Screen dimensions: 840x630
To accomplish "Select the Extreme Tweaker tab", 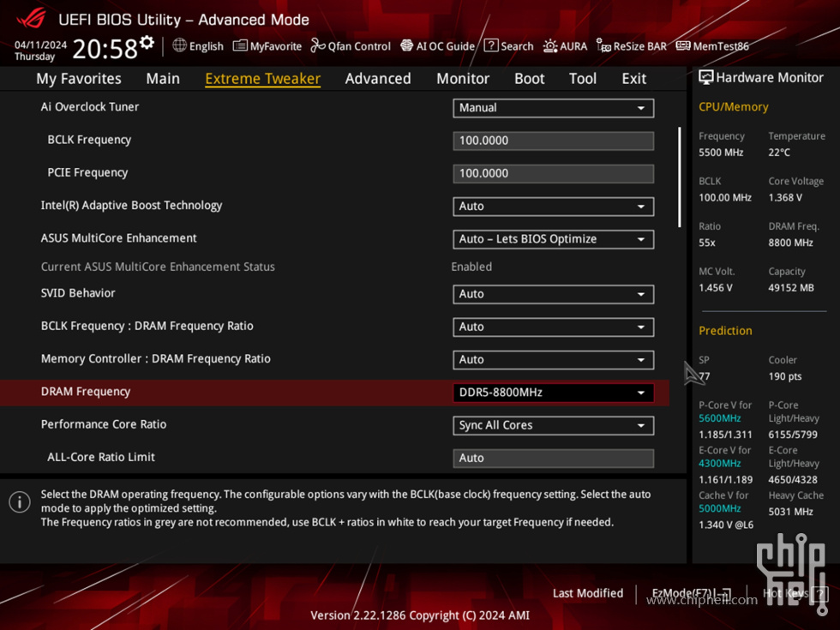I will pos(262,79).
